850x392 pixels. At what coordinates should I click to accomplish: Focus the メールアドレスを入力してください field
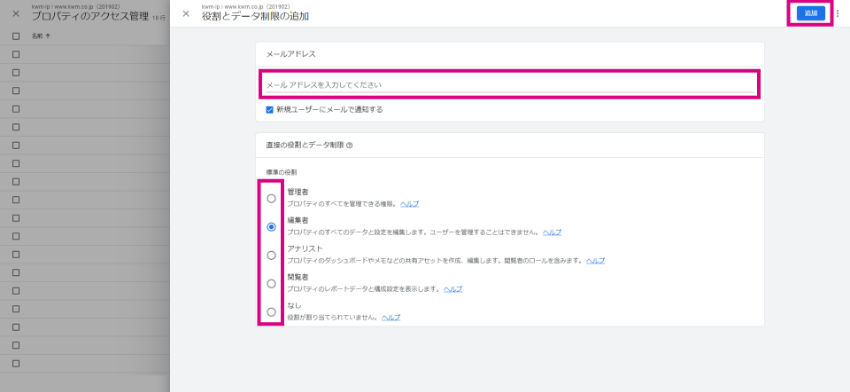pos(510,85)
